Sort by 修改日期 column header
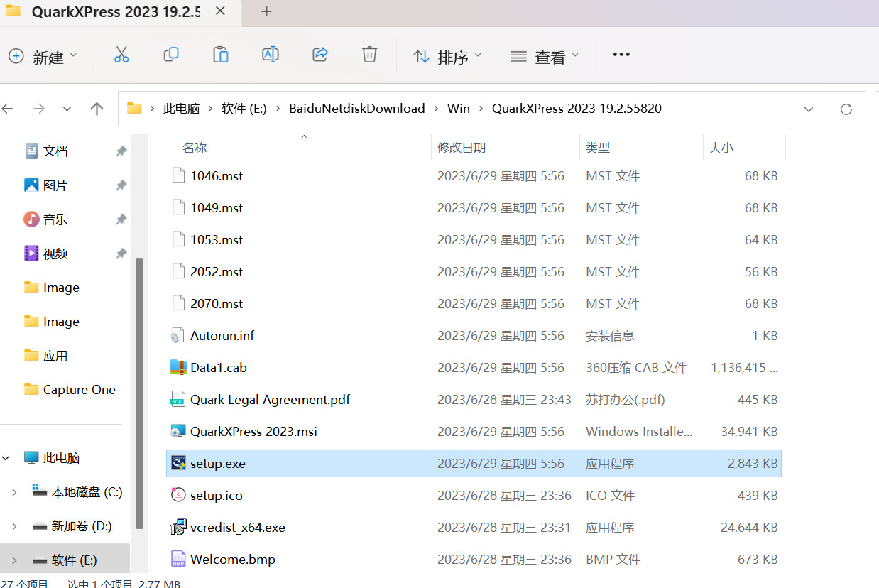Viewport: 879px width, 588px height. (462, 148)
